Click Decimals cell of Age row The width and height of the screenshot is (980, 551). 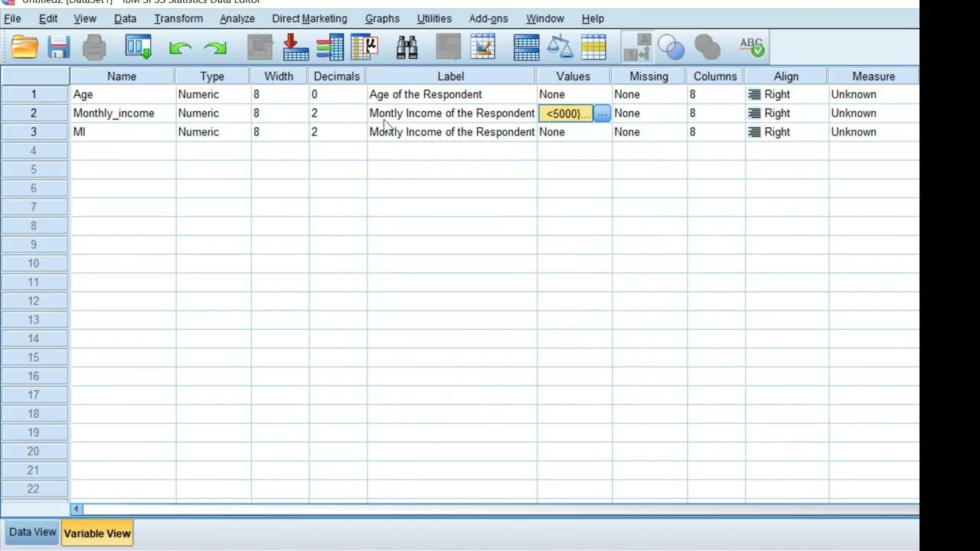[x=337, y=94]
